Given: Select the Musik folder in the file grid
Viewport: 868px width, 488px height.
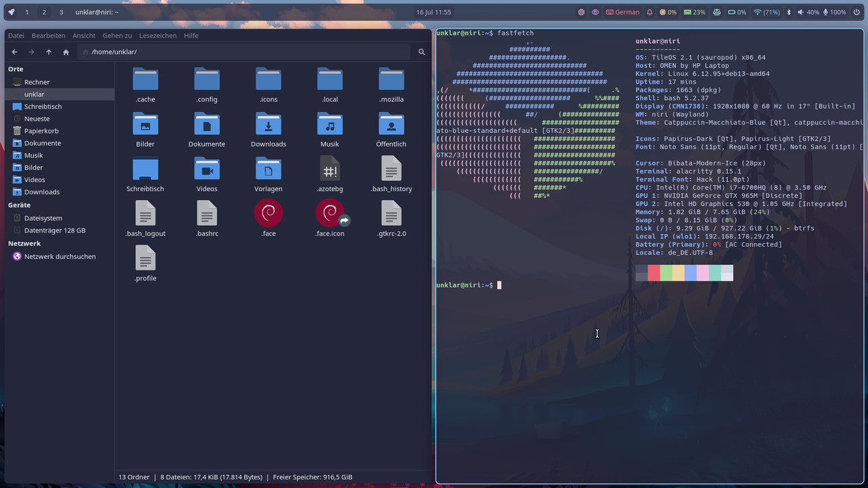Looking at the screenshot, I should 330,124.
